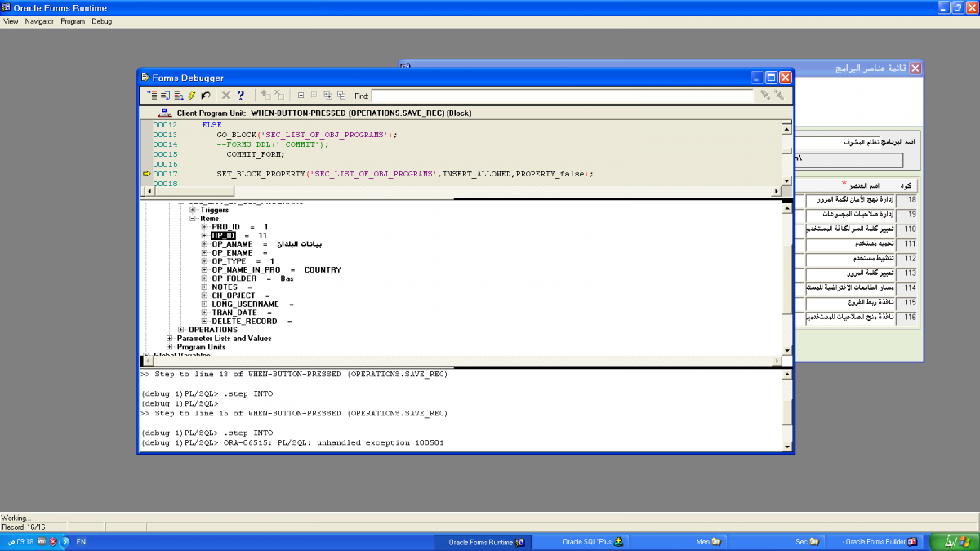Click source pane vertical scrollbar down arrow
This screenshot has height=551, width=980.
point(786,180)
